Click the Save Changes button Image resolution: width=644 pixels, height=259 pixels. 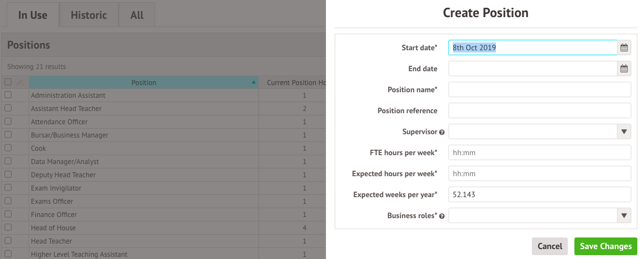click(606, 246)
